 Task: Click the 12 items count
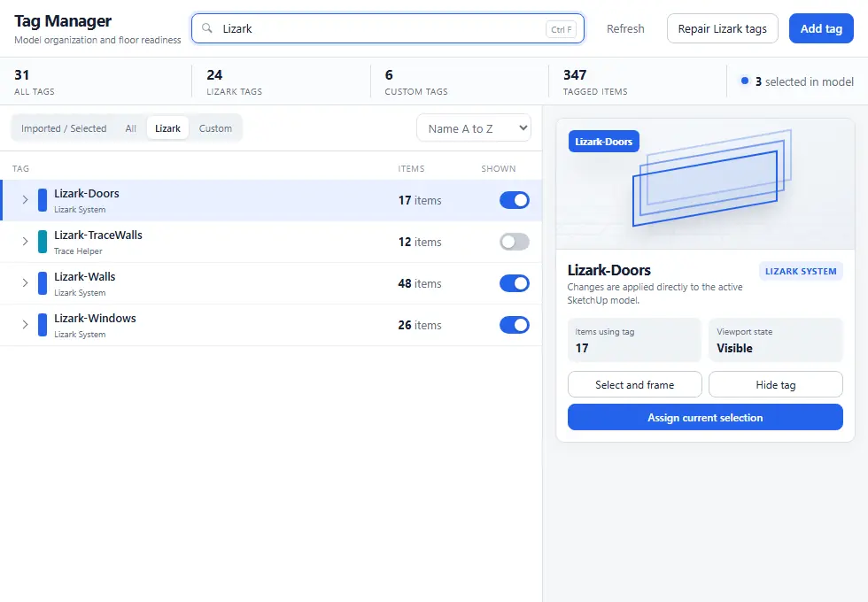420,242
